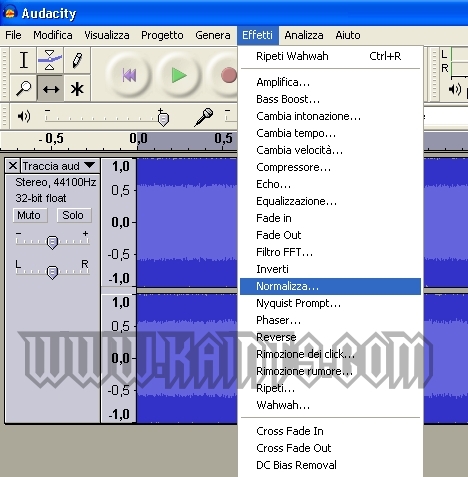This screenshot has width=468, height=477.
Task: Select the Selection (I-beam) tool
Action: point(23,60)
